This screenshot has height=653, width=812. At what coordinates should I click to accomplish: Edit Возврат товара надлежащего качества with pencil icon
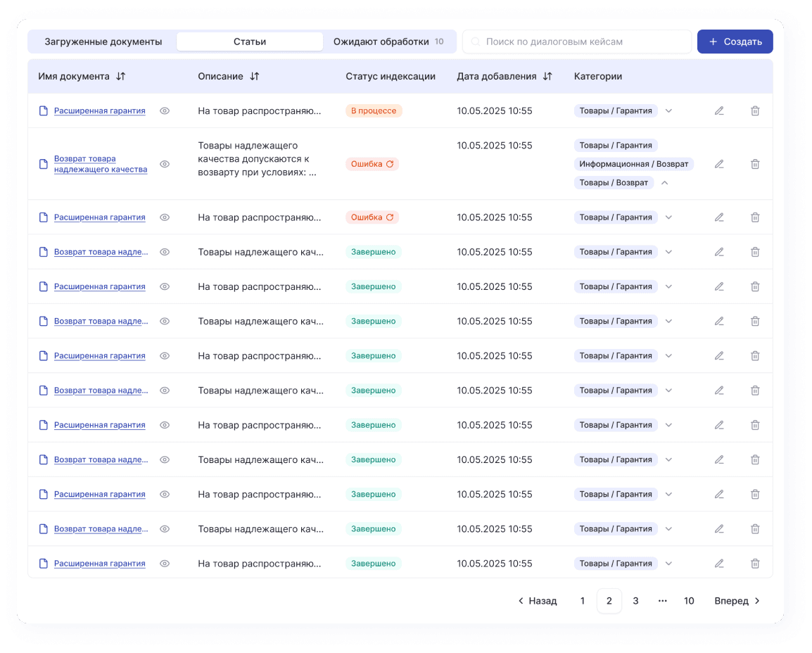(x=719, y=164)
